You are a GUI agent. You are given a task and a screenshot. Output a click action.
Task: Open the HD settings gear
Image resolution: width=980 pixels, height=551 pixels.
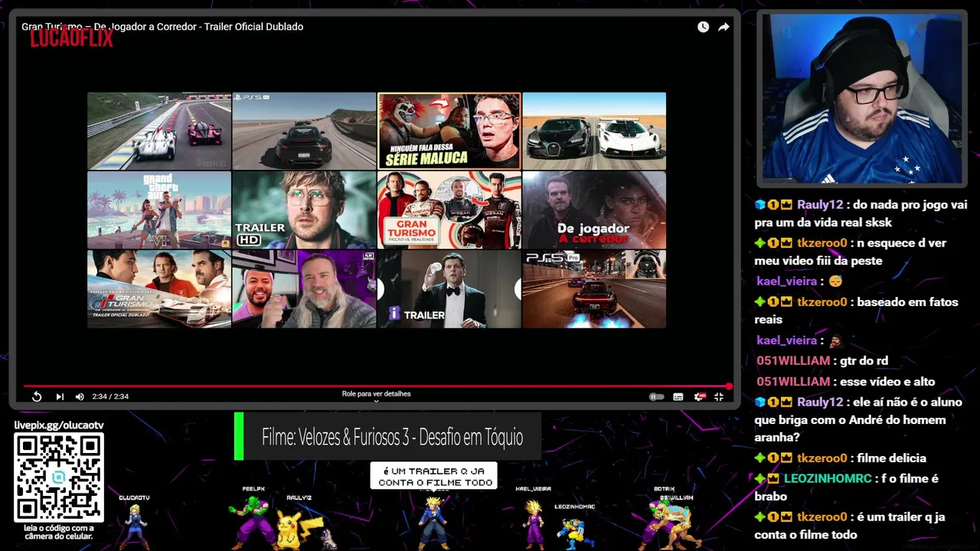[x=698, y=396]
